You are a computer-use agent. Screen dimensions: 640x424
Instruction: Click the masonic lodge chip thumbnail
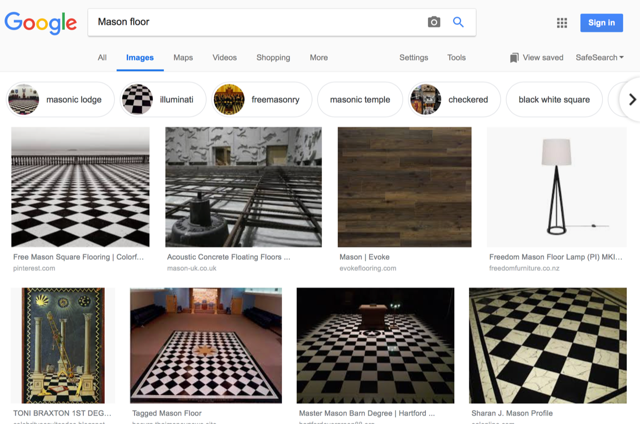click(24, 99)
